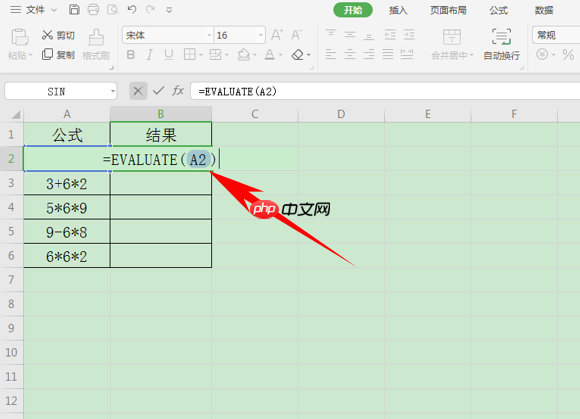Click the Currency format icon
This screenshot has height=419, width=580.
542,55
